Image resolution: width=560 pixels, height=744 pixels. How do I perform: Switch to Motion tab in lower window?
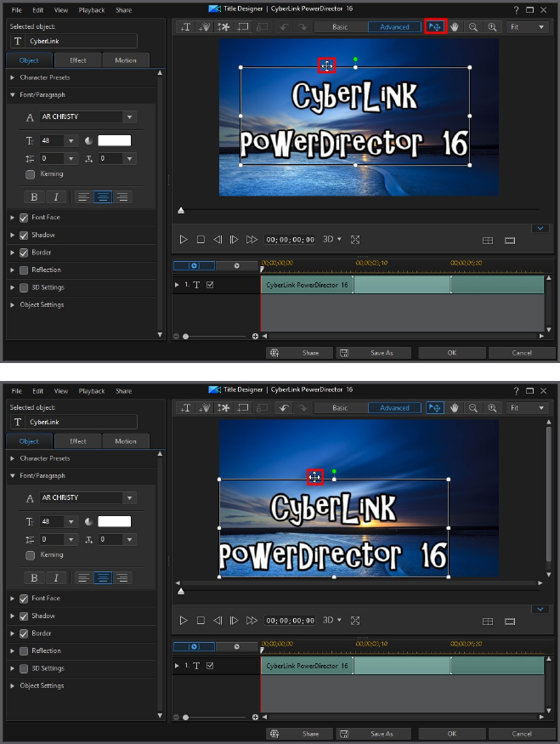click(x=125, y=441)
